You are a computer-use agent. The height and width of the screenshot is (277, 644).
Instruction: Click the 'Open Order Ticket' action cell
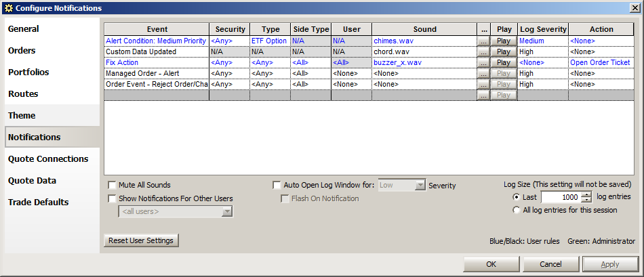point(601,62)
